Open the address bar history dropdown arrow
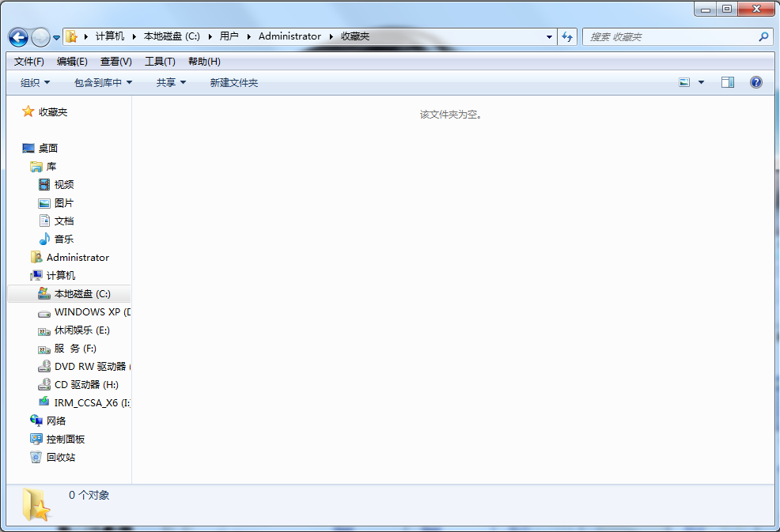The height and width of the screenshot is (532, 780). point(550,37)
